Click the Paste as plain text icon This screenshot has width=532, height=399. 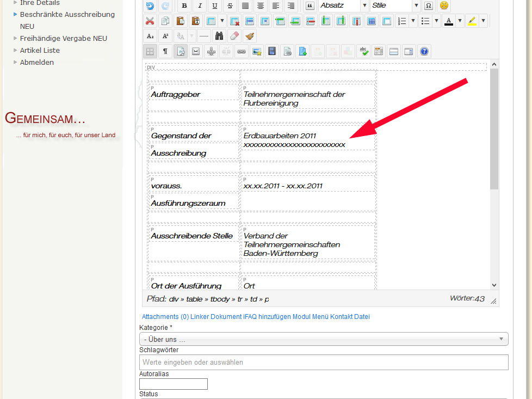point(196,21)
